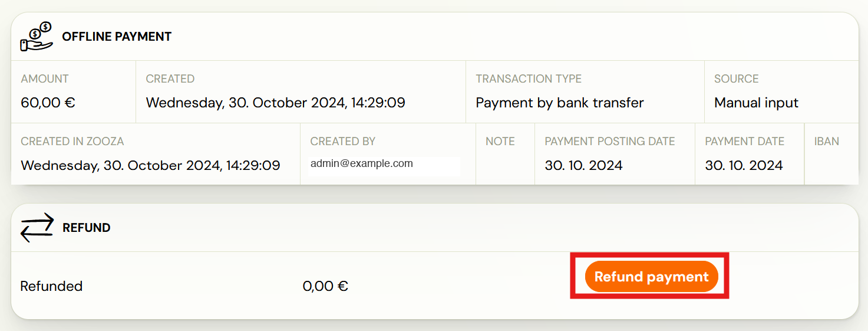Click the AMOUNT column label
The image size is (868, 331).
(45, 78)
